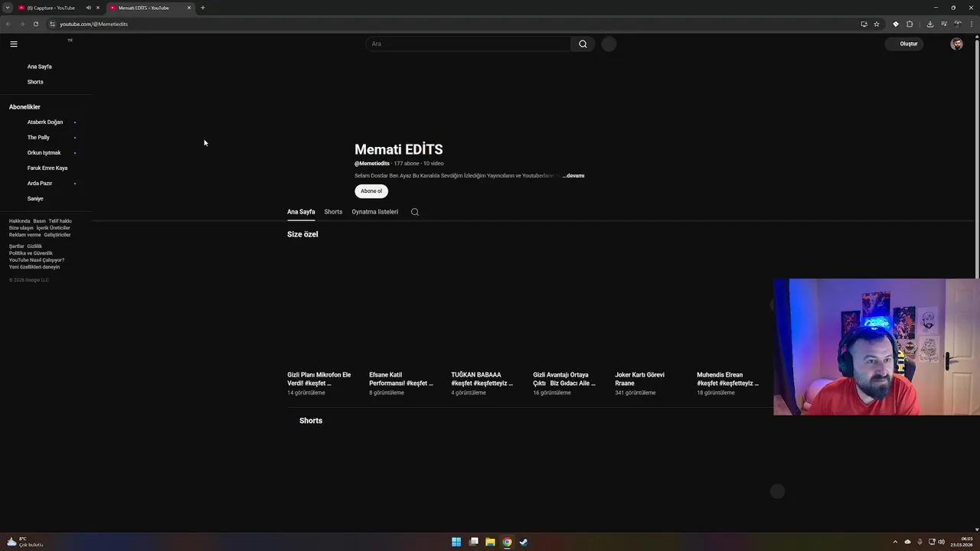Image resolution: width=980 pixels, height=551 pixels.
Task: Open The Pally subscription
Action: click(38, 138)
